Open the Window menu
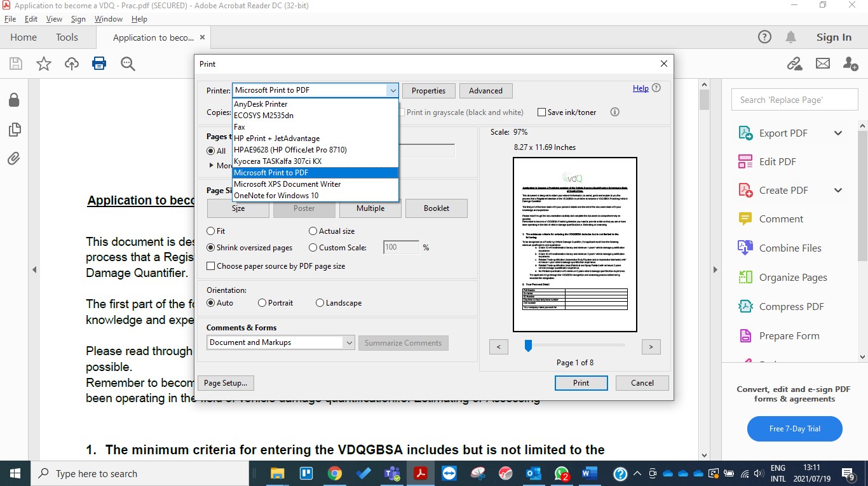Image resolution: width=868 pixels, height=486 pixels. [109, 19]
